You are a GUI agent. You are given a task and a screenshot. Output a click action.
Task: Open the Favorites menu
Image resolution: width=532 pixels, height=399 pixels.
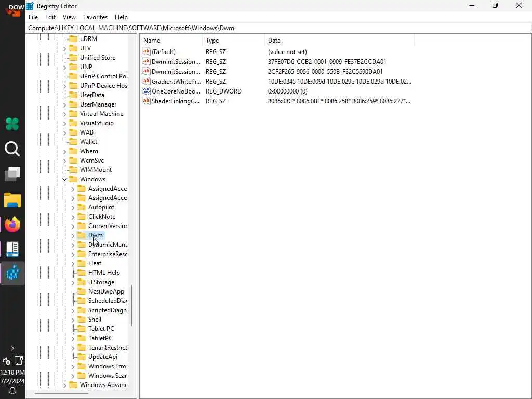coord(96,17)
